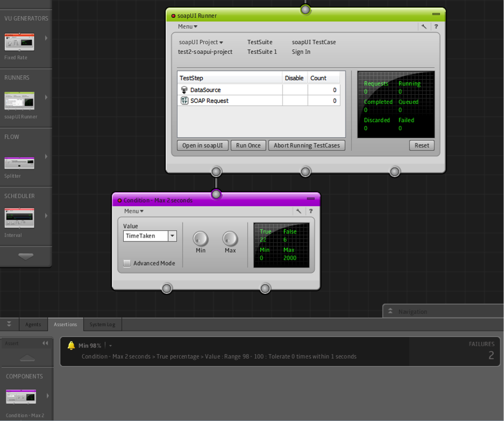
Task: Click soapUI Runner bottom middle output connector
Action: (x=305, y=172)
